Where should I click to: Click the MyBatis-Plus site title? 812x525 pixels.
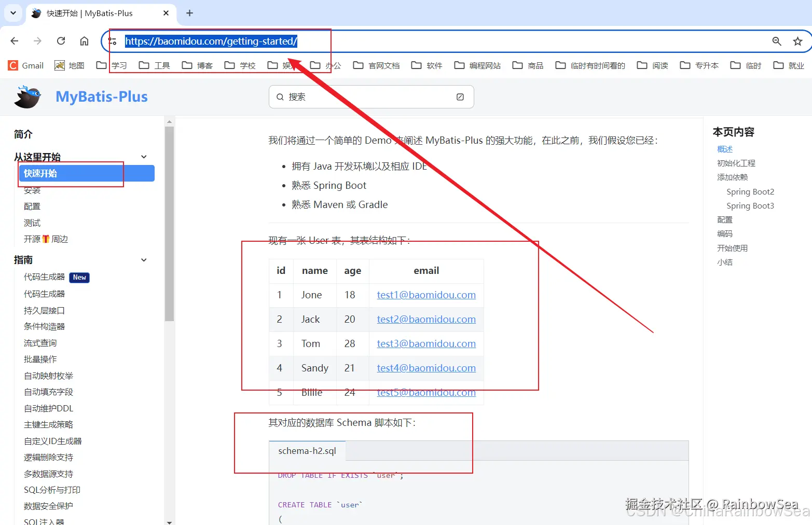point(102,97)
